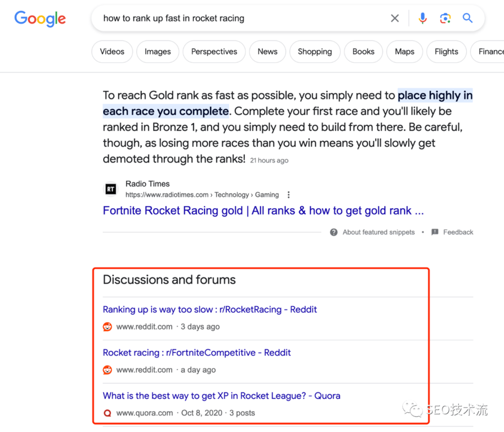
Task: Click the Feedback flag icon
Action: pos(435,232)
